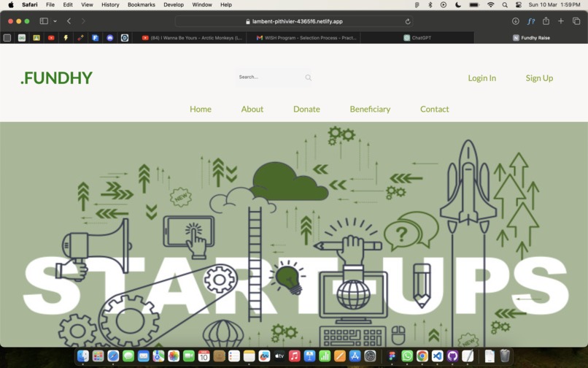
Task: Open the pinned red YouTube tab
Action: pyautogui.click(x=51, y=37)
